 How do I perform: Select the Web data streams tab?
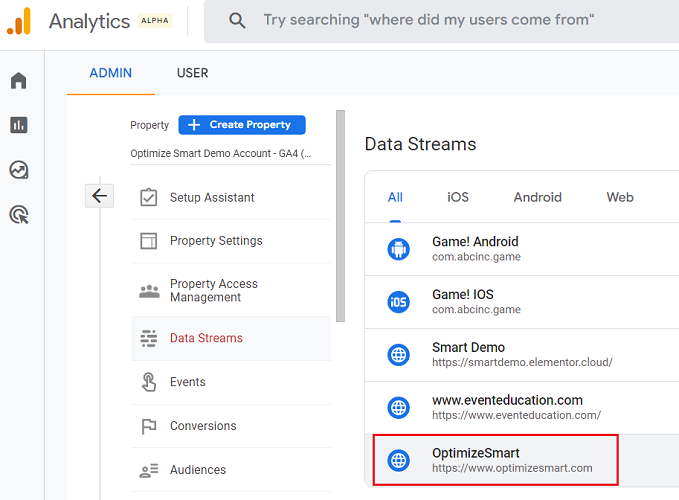pos(620,197)
